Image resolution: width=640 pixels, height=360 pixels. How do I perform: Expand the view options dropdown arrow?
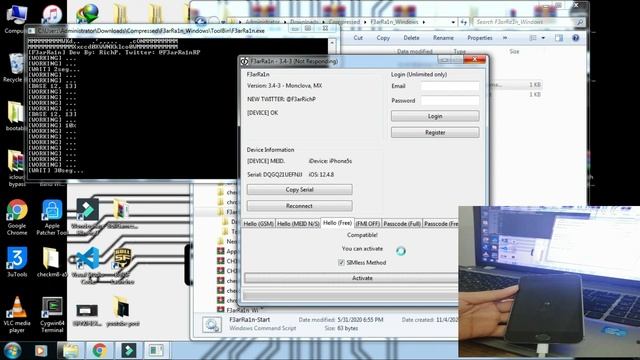pyautogui.click(x=543, y=38)
